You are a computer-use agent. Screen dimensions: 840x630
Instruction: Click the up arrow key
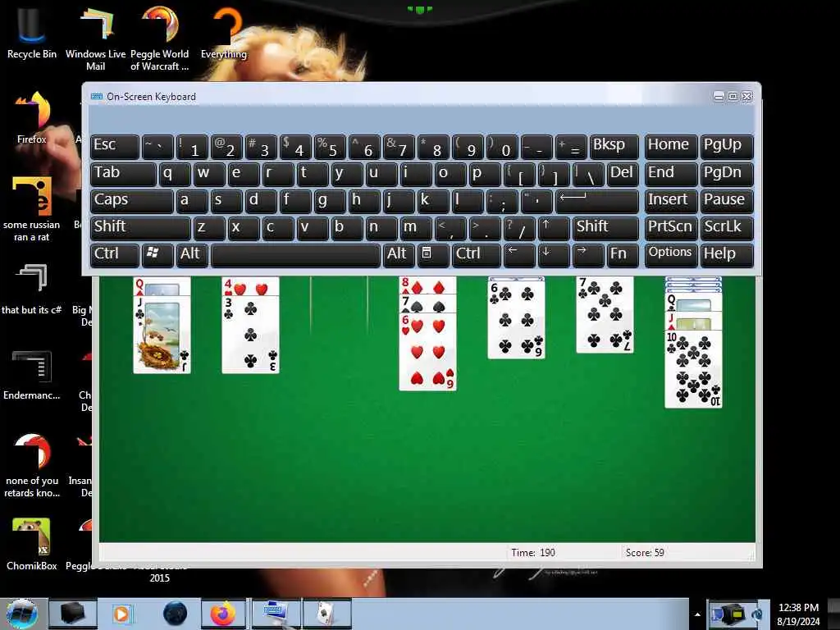(554, 228)
